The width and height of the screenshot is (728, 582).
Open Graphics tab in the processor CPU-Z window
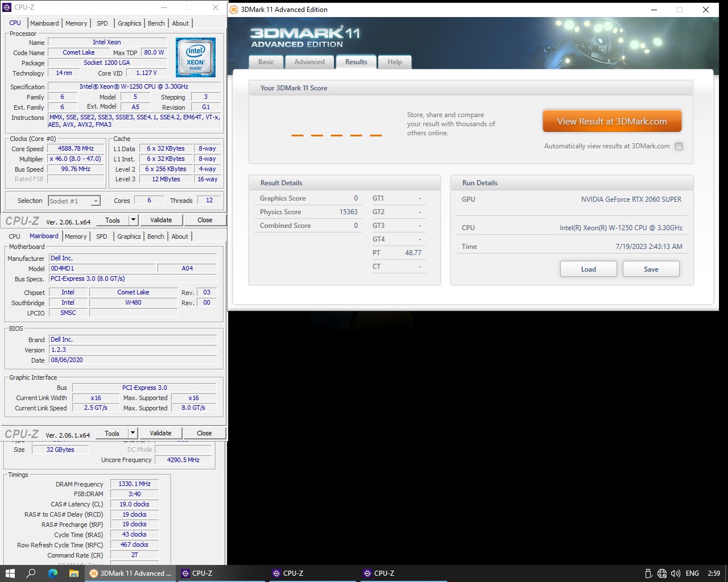click(x=130, y=23)
